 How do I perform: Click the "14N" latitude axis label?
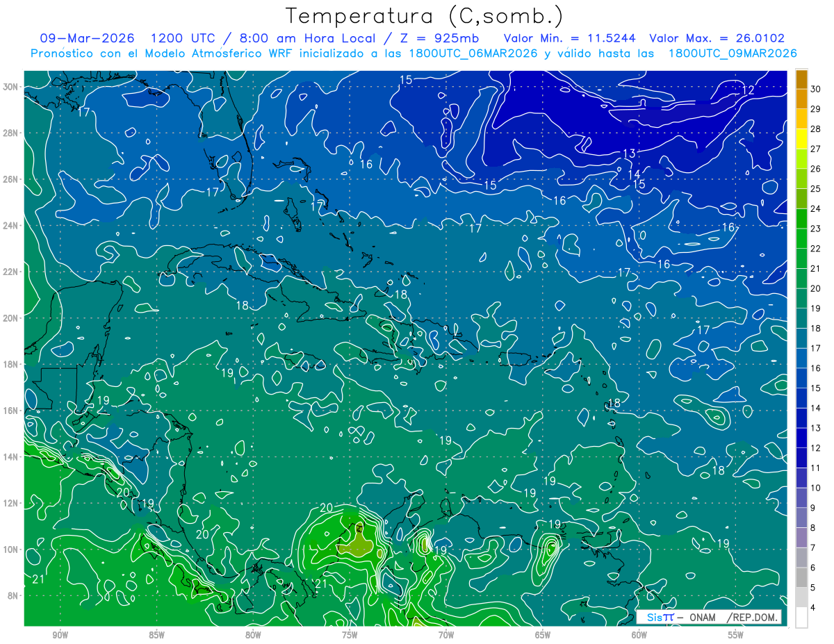pyautogui.click(x=11, y=456)
